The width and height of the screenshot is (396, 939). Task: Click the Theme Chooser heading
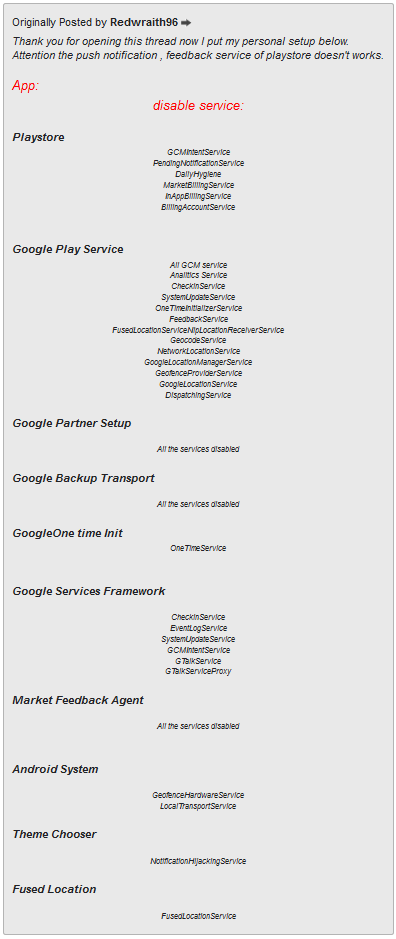coord(55,834)
